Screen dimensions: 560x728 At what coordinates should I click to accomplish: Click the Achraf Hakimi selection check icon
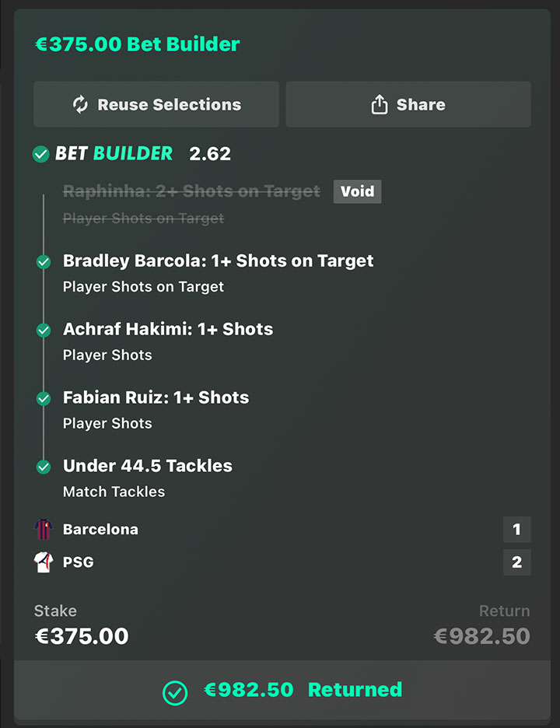[x=44, y=331]
